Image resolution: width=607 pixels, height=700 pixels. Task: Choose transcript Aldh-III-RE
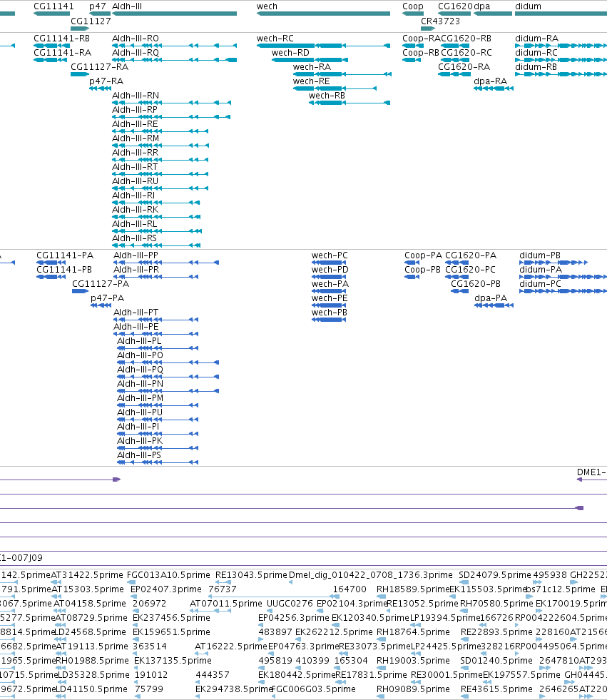[135, 124]
